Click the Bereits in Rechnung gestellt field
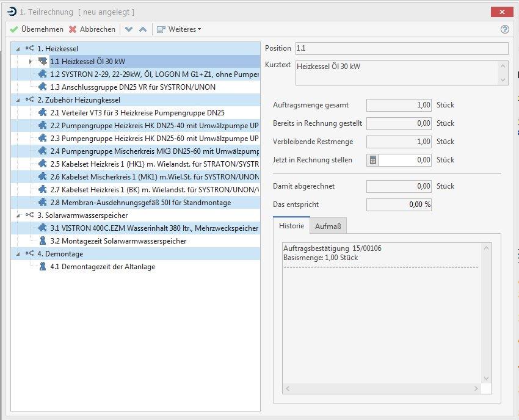Screen dimensions: 519x420 point(399,123)
